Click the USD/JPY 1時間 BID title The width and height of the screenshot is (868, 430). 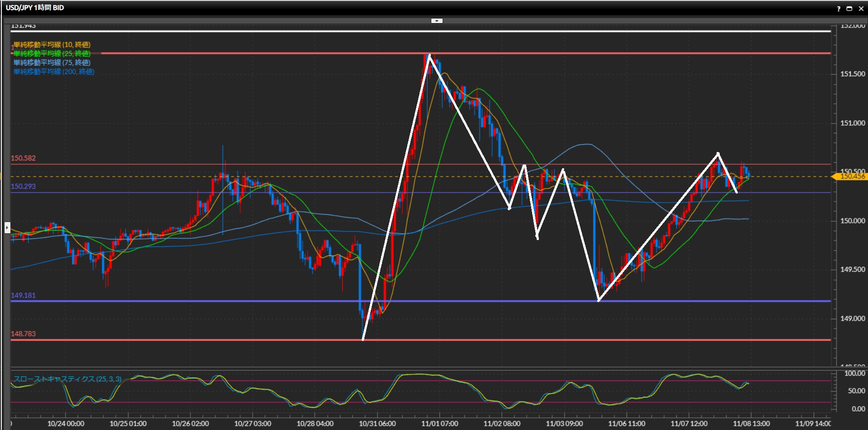click(x=35, y=8)
